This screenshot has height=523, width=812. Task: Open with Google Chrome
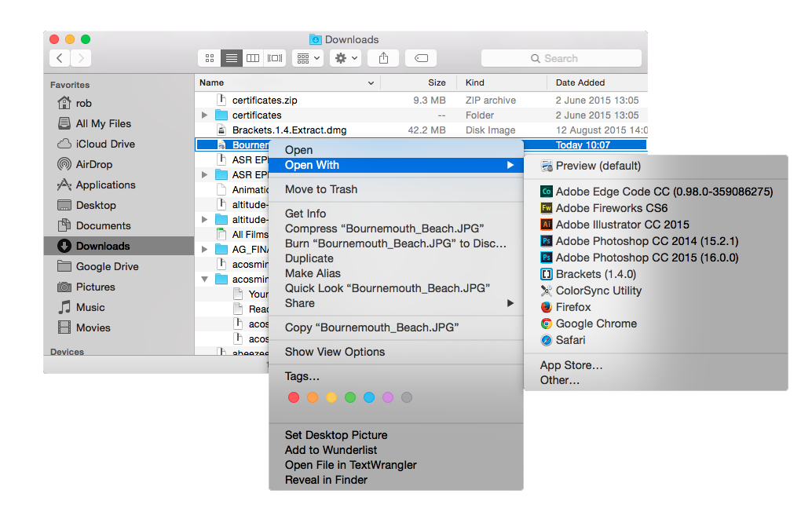pos(657,324)
